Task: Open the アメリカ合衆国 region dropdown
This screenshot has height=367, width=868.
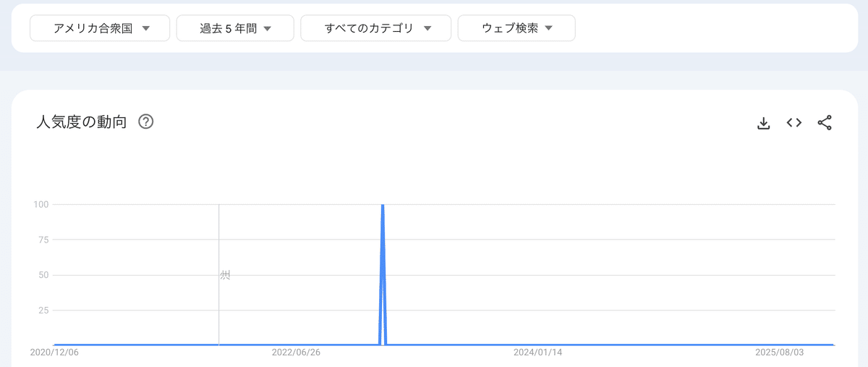Action: pyautogui.click(x=100, y=29)
